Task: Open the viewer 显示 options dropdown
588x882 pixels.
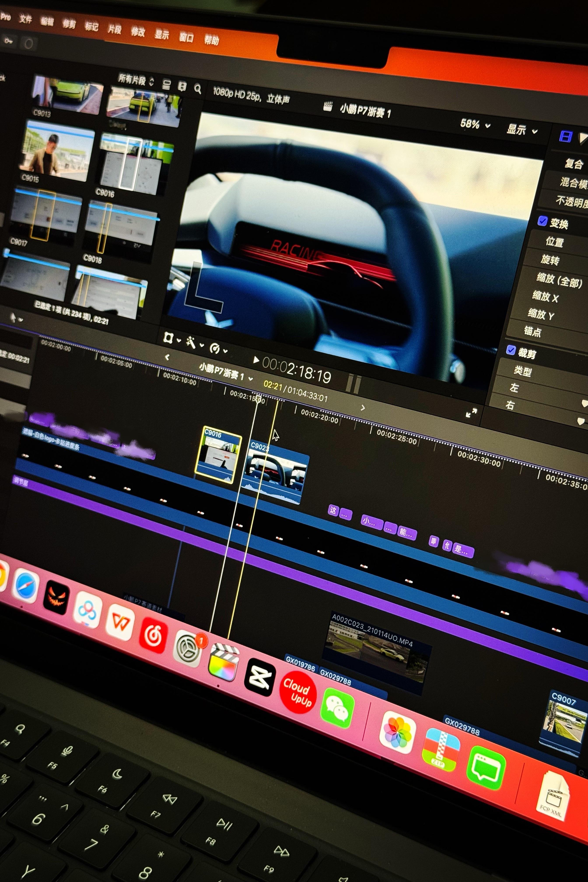Action: click(x=522, y=130)
